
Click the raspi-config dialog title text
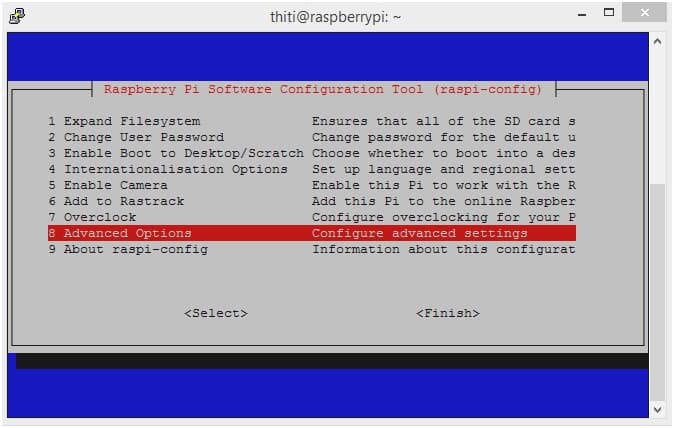pos(323,89)
